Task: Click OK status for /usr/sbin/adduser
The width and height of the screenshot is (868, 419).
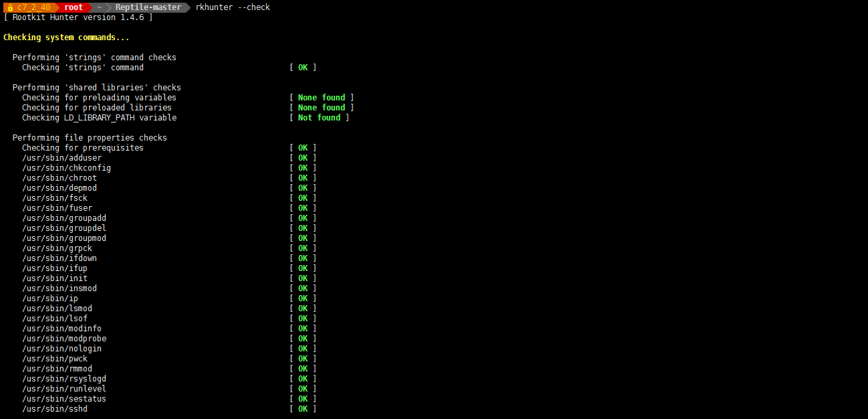Action: (303, 158)
